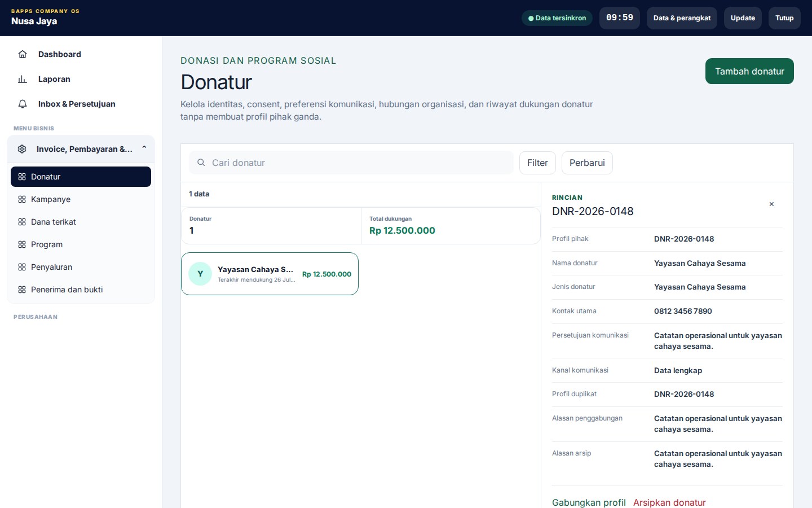
Task: Select Penyaluran in the sidebar
Action: pyautogui.click(x=81, y=267)
